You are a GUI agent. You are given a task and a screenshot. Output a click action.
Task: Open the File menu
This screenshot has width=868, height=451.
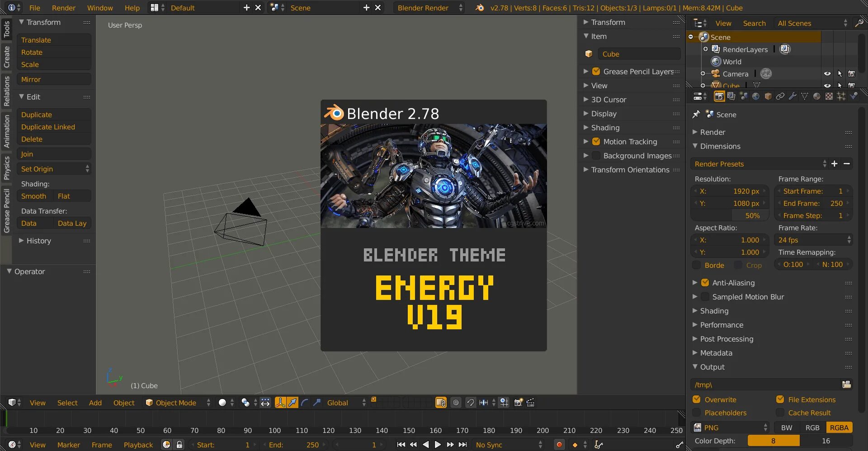(x=35, y=8)
